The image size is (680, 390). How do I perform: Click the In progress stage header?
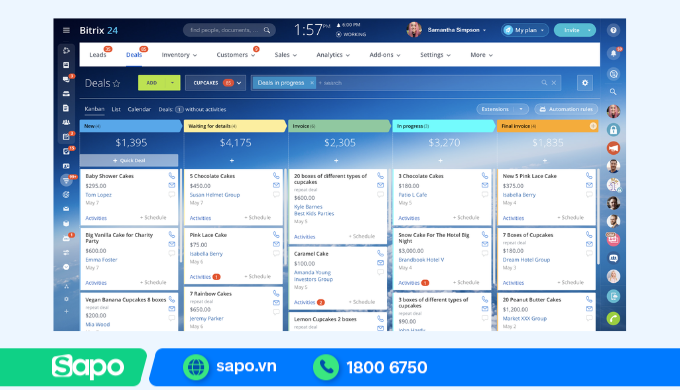click(444, 126)
